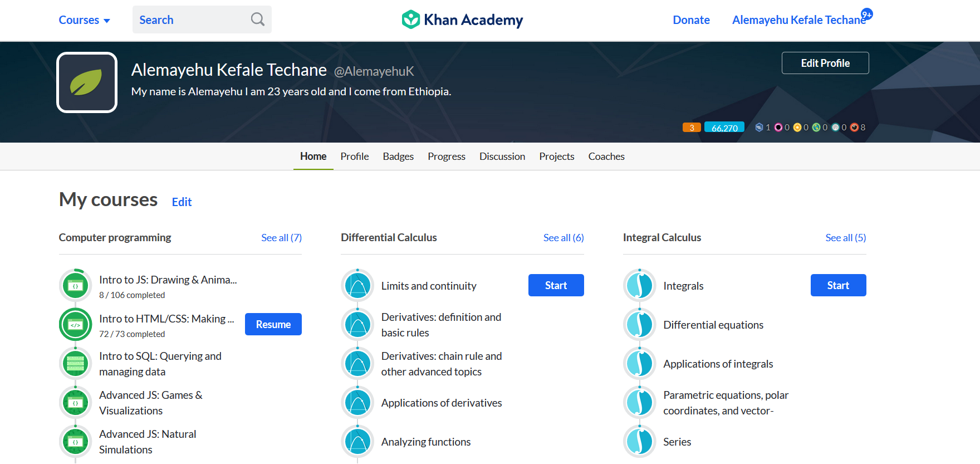Viewport: 980px width, 464px height.
Task: Open Intro to SQL course icon
Action: tap(75, 364)
